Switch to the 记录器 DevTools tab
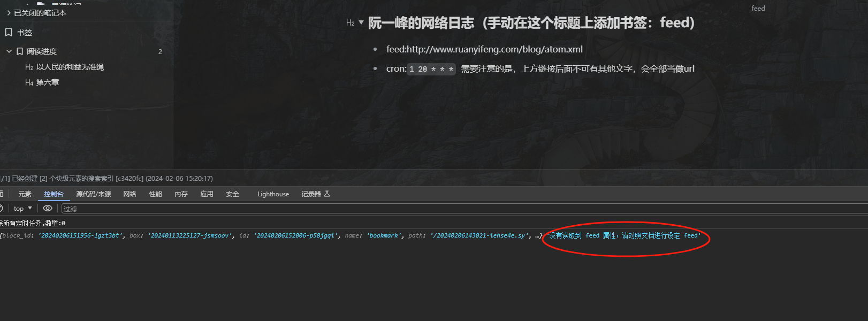 click(x=316, y=194)
